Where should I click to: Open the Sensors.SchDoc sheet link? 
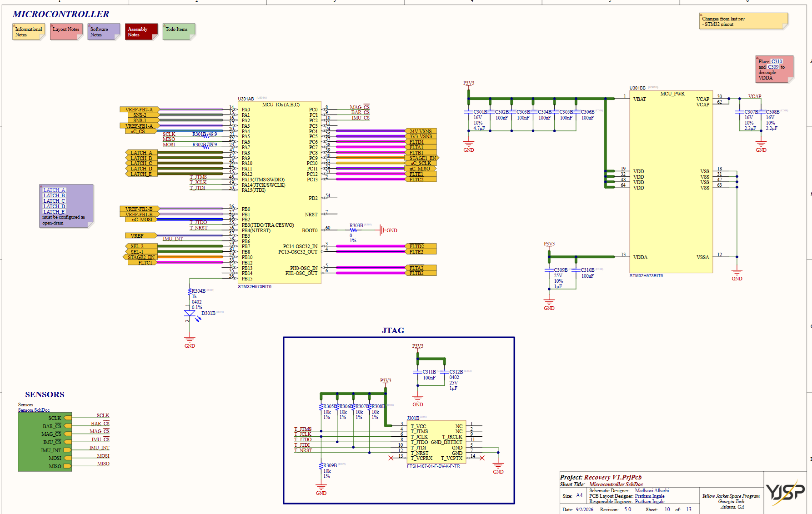[x=34, y=410]
